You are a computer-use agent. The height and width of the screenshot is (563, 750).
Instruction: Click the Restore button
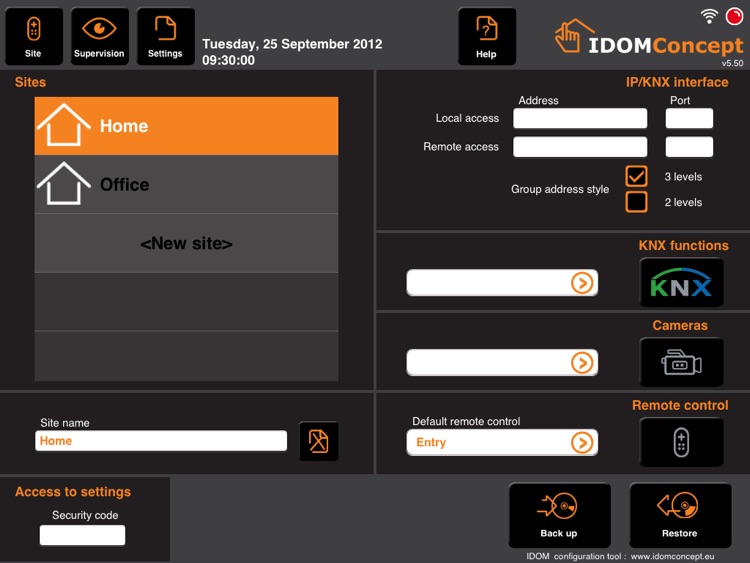coord(680,515)
